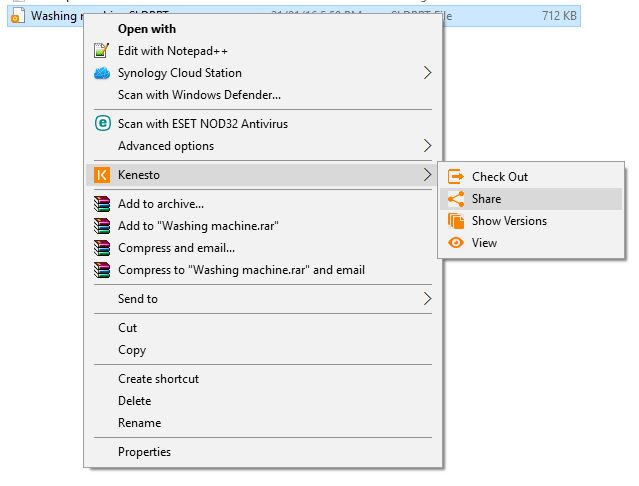Expand the Advanced options submenu arrow
Image resolution: width=639 pixels, height=486 pixels.
click(427, 146)
